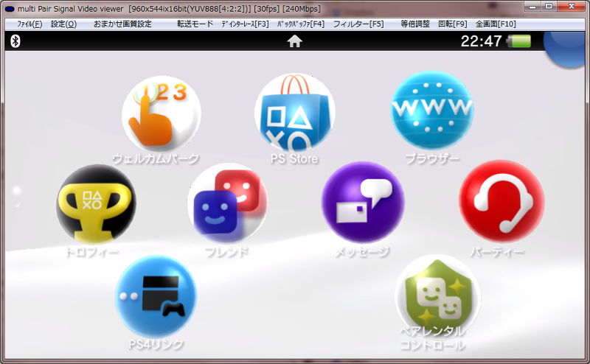Click the フレンド label text
Screen dimensions: 590x364
227,251
